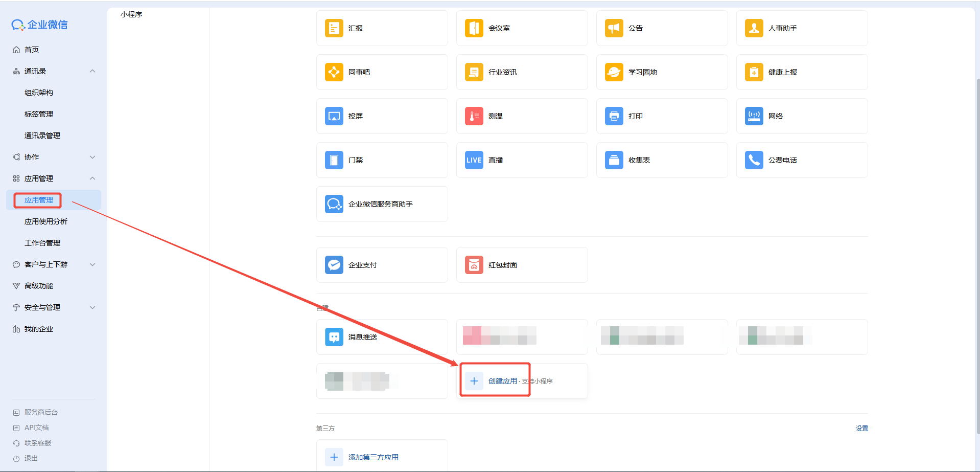This screenshot has height=472, width=980.
Task: Click the 公告 megaphone icon
Action: pos(614,28)
